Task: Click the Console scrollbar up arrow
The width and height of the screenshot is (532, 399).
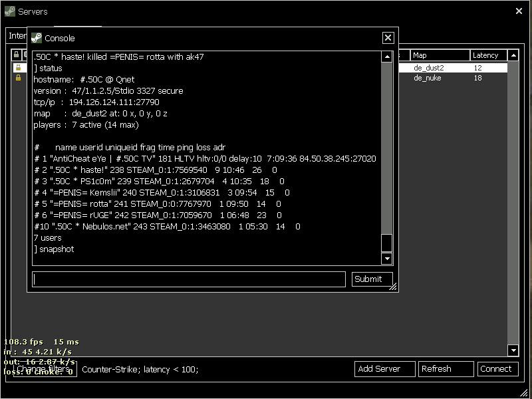Action: 387,57
